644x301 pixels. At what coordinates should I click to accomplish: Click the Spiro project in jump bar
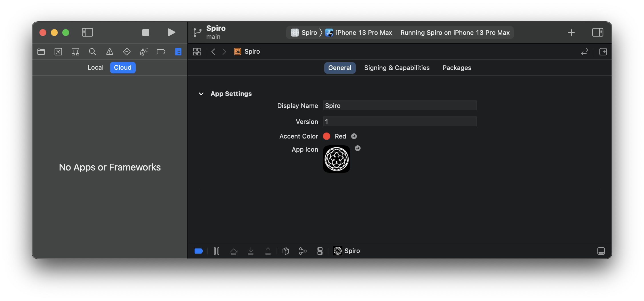tap(247, 52)
